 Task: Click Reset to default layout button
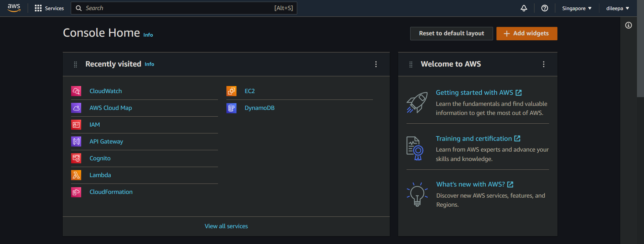(x=451, y=34)
